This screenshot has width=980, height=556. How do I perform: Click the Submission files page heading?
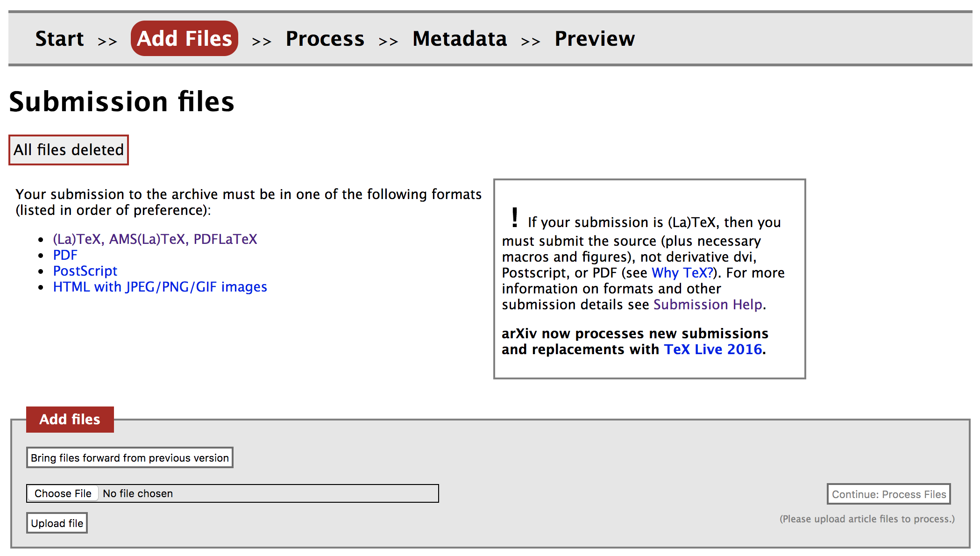[122, 100]
